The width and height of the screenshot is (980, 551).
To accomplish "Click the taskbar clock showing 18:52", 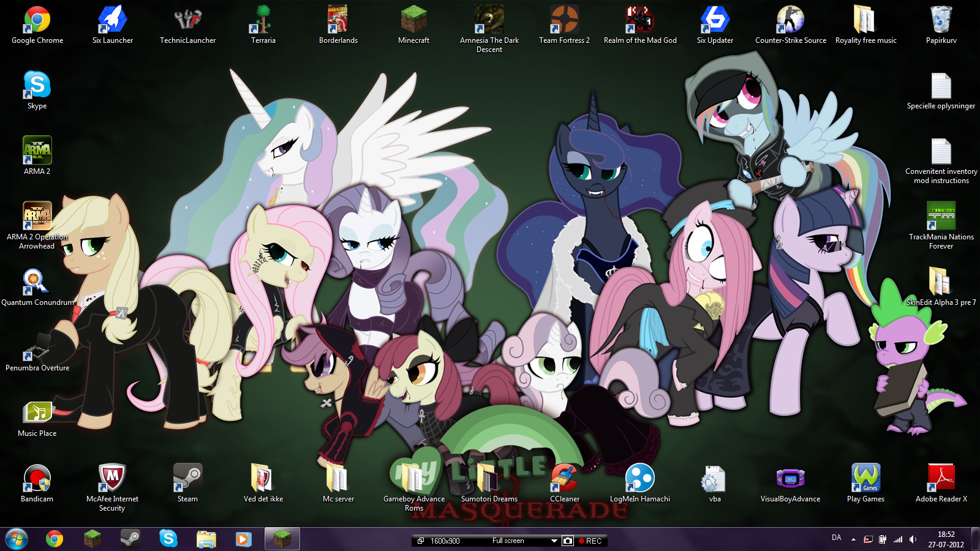I will coord(946,539).
